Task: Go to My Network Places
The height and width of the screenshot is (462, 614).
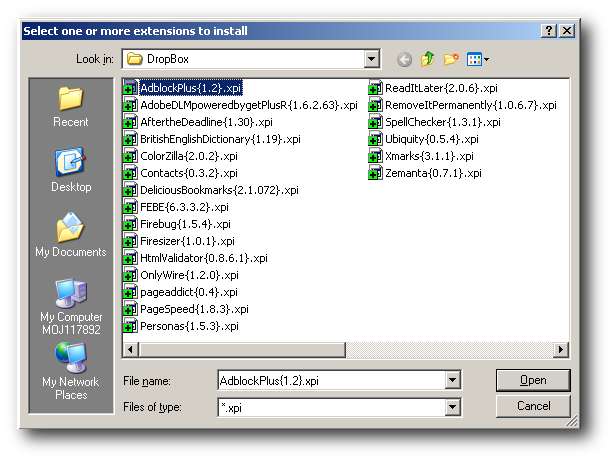Action: coord(71,370)
